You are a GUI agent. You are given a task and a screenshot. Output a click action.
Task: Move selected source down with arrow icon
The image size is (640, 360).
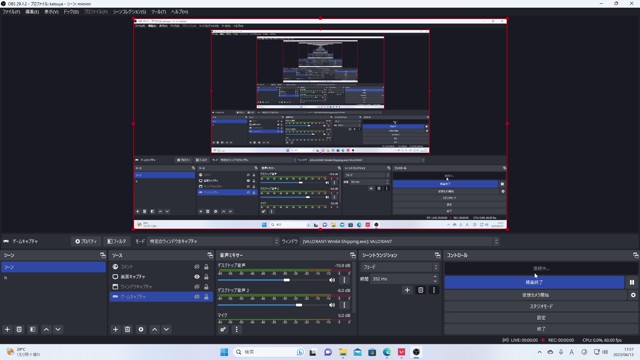tap(167, 329)
